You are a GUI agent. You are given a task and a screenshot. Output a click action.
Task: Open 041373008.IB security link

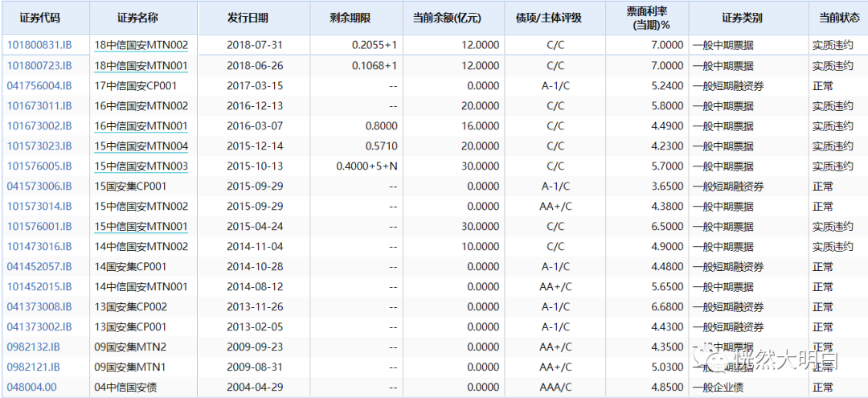point(39,306)
